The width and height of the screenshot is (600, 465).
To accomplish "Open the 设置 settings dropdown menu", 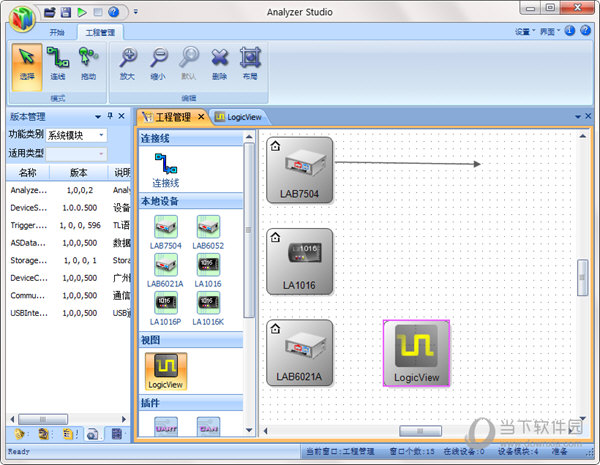I will coord(525,32).
